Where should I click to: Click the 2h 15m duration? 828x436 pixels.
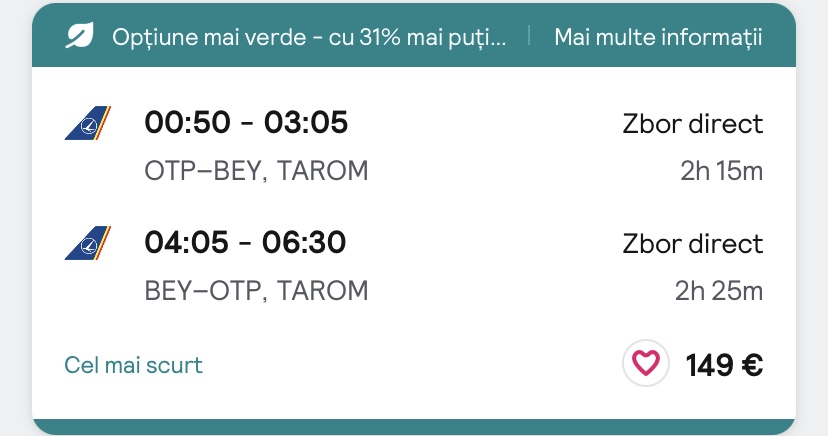pyautogui.click(x=721, y=171)
